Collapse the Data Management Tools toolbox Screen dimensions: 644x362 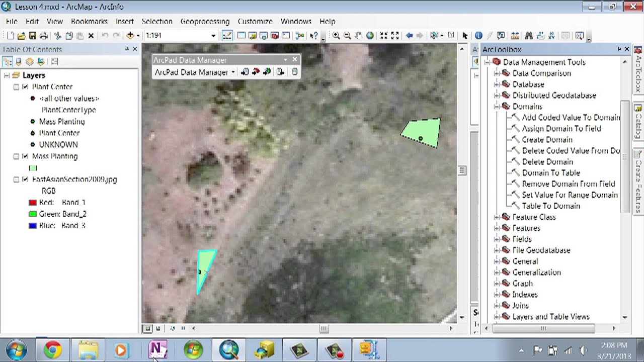tap(487, 62)
